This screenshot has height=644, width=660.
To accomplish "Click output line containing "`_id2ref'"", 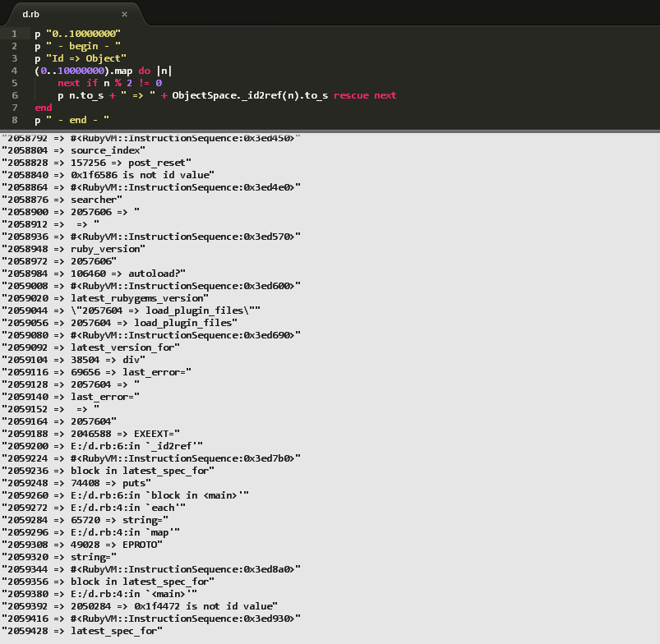I will pos(102,446).
